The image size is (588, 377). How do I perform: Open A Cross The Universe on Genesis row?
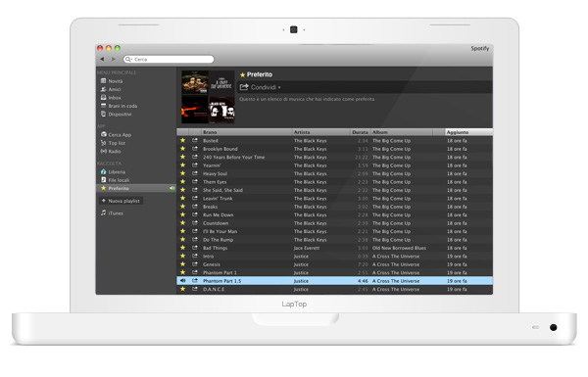click(x=396, y=264)
